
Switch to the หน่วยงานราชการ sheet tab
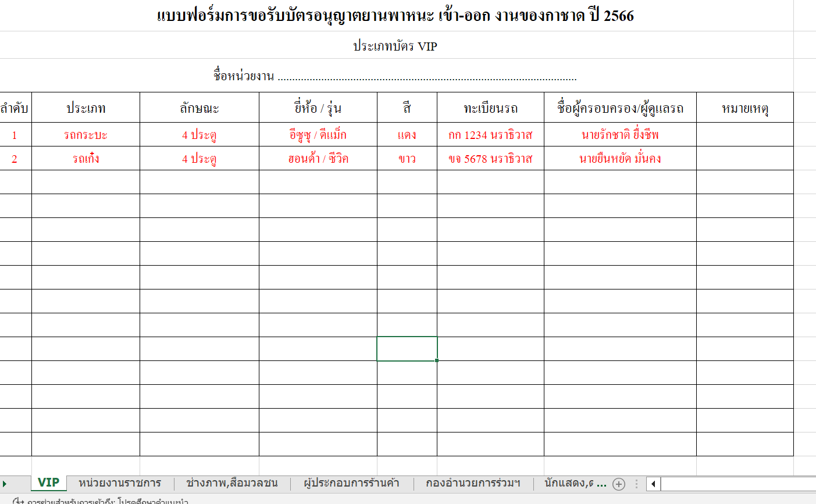coord(120,483)
